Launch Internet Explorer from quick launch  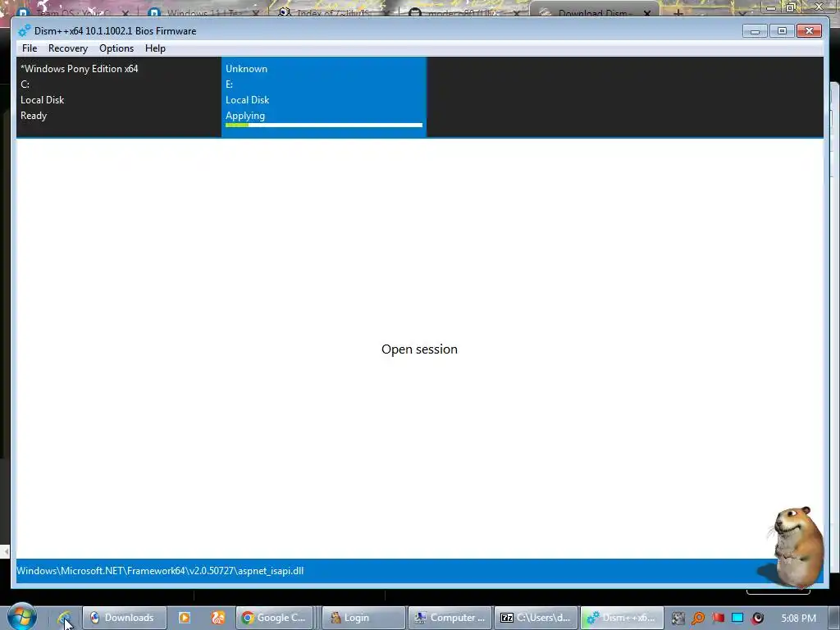click(x=64, y=618)
